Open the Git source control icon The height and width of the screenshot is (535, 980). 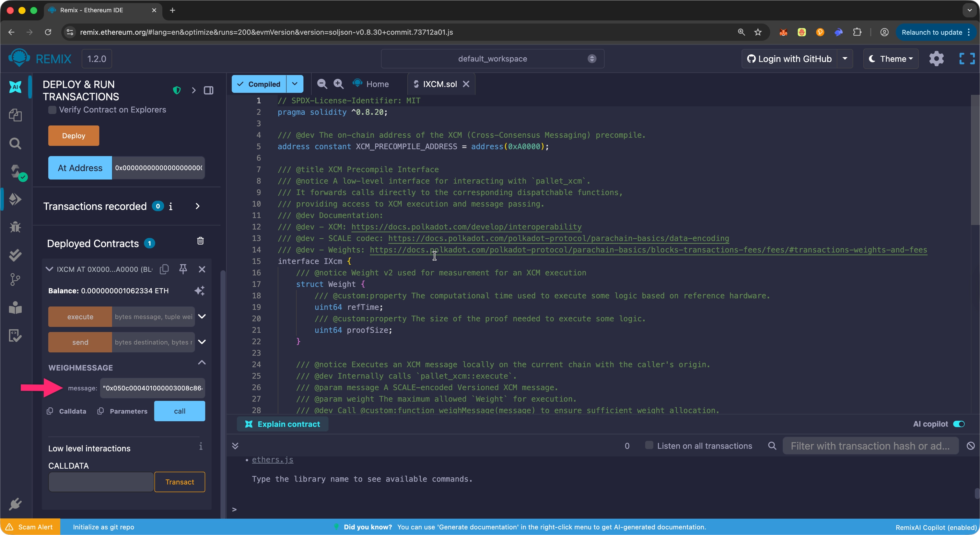coord(15,279)
